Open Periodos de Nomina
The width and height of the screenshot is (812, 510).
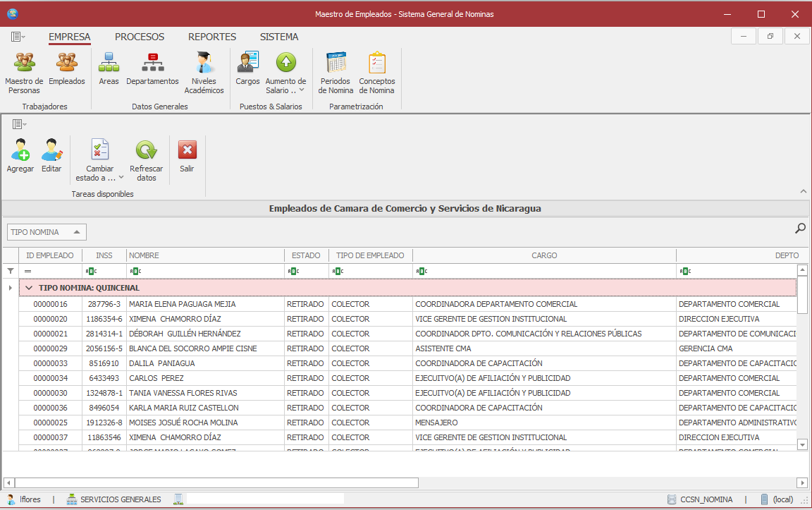(336, 73)
